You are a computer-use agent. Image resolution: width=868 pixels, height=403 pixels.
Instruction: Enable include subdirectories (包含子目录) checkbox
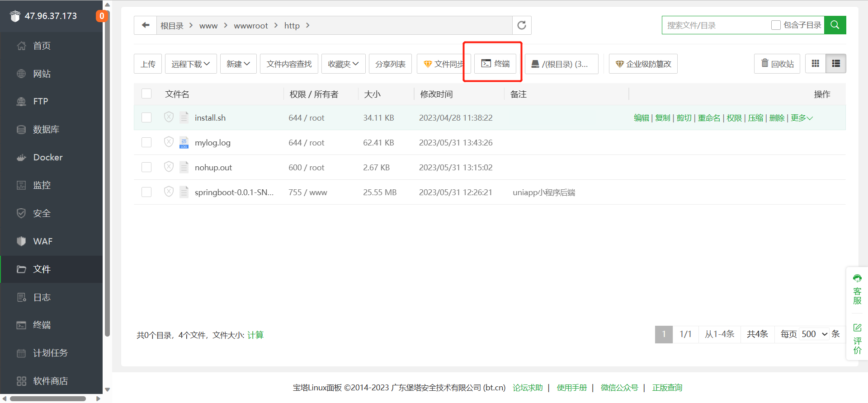click(x=776, y=25)
